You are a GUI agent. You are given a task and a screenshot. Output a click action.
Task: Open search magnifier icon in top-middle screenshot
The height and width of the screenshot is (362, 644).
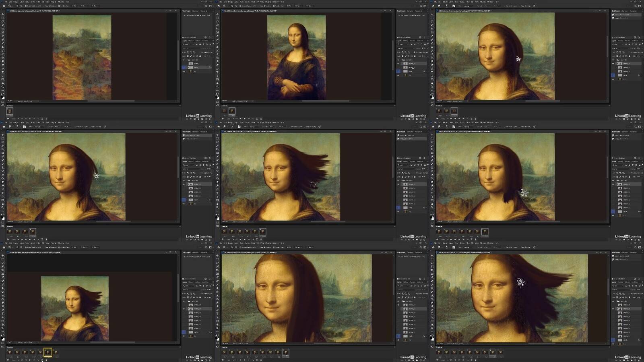[x=421, y=6]
